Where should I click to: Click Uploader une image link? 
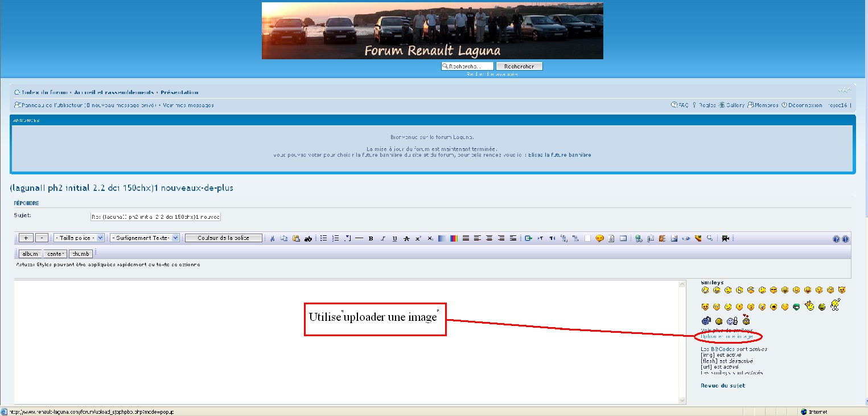click(x=727, y=336)
